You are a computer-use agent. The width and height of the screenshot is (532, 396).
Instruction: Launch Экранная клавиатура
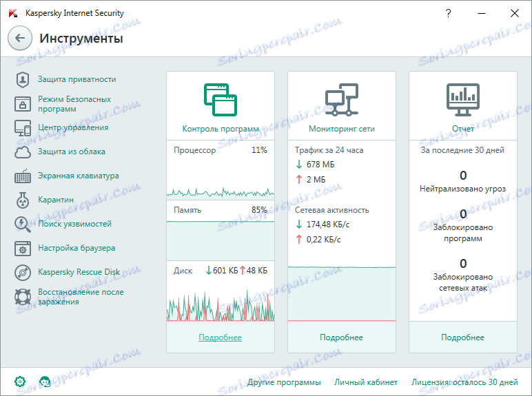(x=78, y=176)
